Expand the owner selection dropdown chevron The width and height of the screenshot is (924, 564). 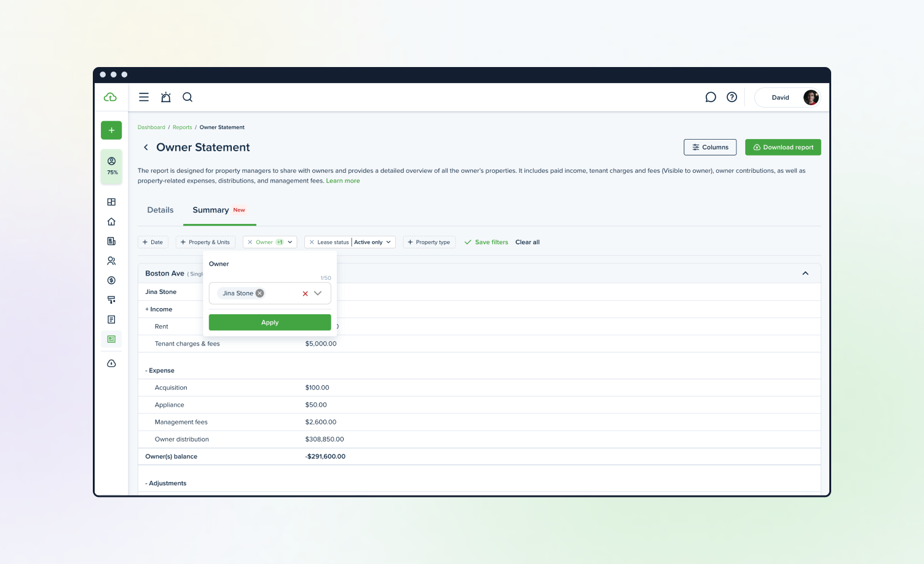click(x=318, y=293)
